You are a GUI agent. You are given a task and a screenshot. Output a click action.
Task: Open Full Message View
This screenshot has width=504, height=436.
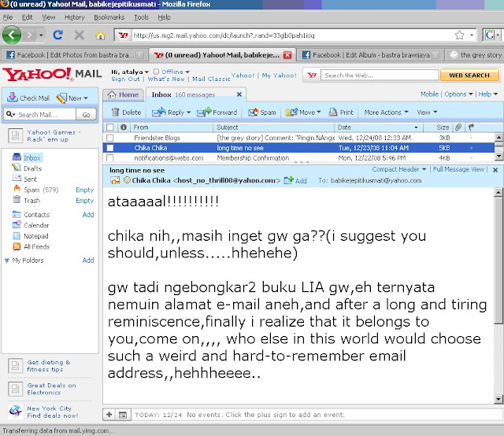(458, 169)
